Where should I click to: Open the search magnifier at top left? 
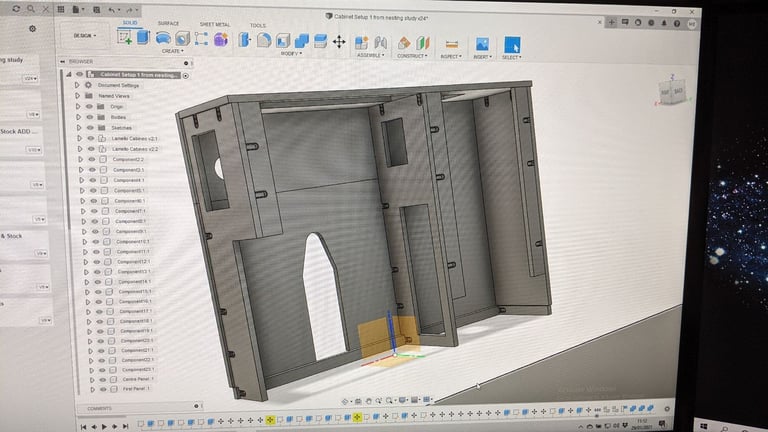click(x=31, y=9)
